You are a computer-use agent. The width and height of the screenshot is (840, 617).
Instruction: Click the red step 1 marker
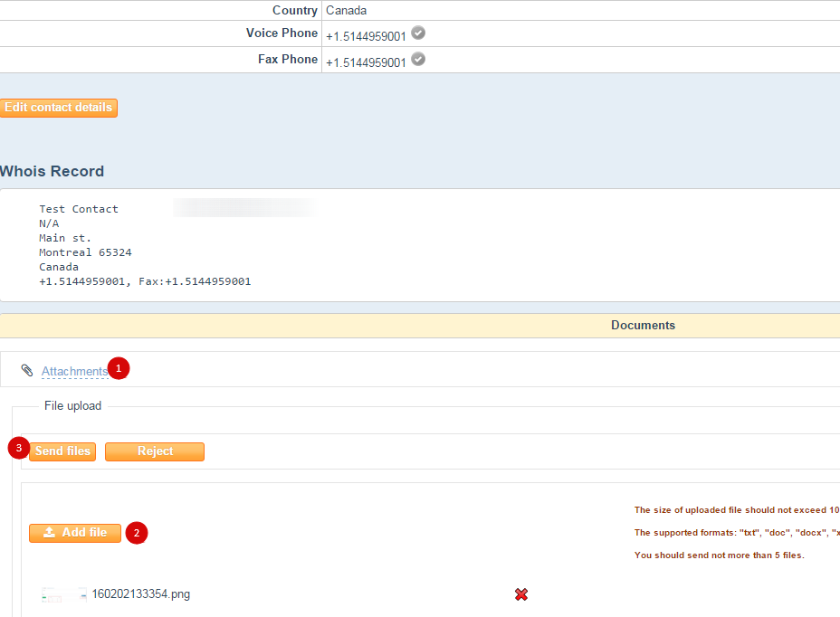(119, 369)
